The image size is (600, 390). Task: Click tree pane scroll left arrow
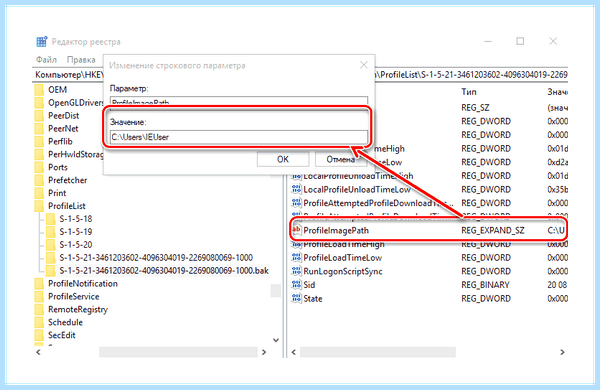38,352
